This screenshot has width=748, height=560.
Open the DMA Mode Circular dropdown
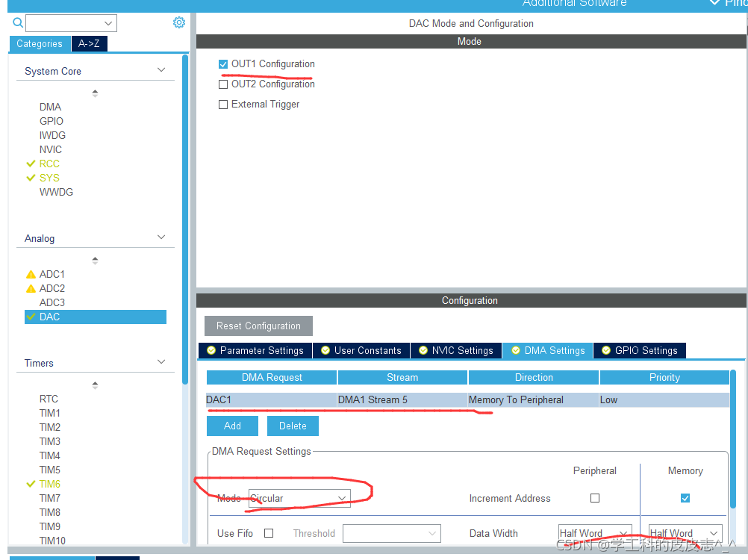pyautogui.click(x=299, y=499)
